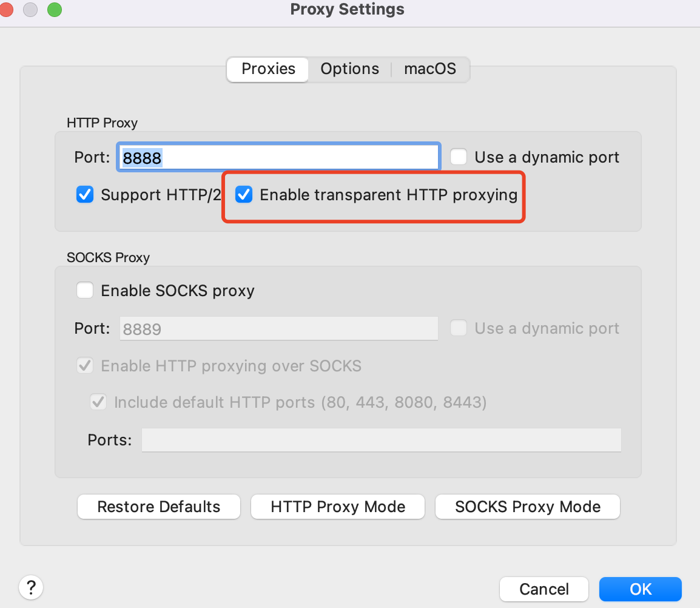Open the Options tab
700x608 pixels.
click(x=349, y=69)
